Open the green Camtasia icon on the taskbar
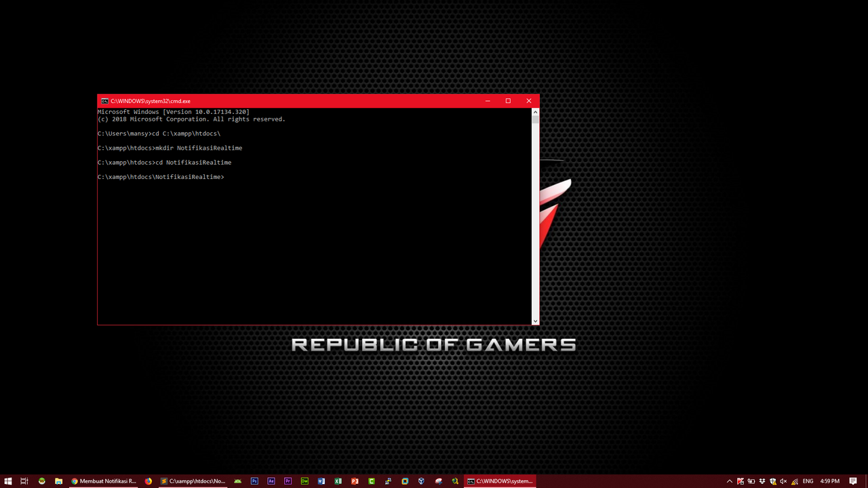 [x=372, y=481]
